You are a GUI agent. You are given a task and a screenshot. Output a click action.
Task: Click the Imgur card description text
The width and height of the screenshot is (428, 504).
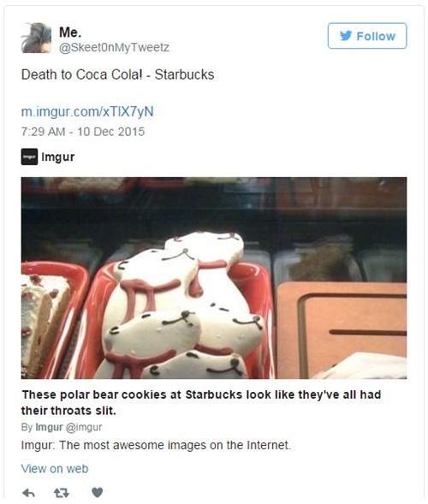157,446
